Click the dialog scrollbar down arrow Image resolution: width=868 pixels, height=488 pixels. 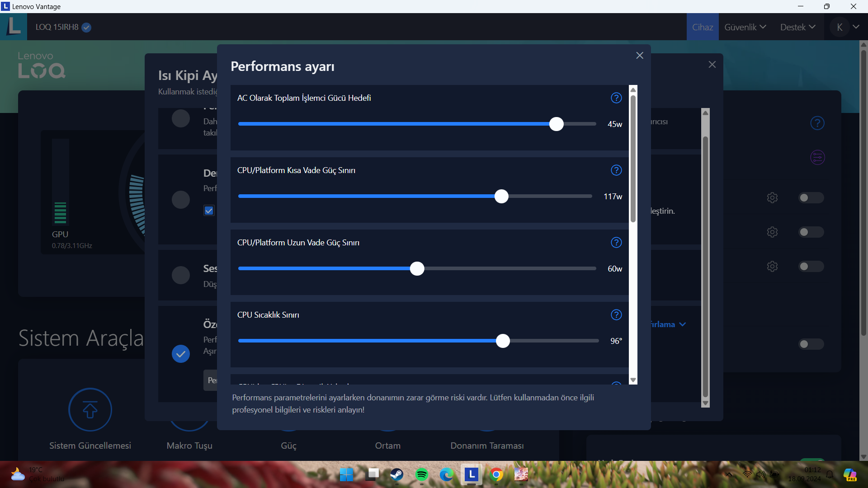point(633,380)
